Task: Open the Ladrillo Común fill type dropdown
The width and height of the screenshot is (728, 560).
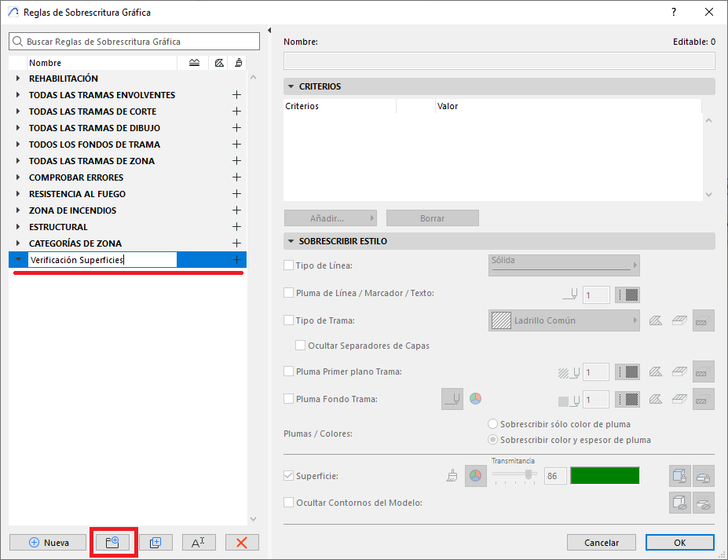Action: (x=564, y=320)
